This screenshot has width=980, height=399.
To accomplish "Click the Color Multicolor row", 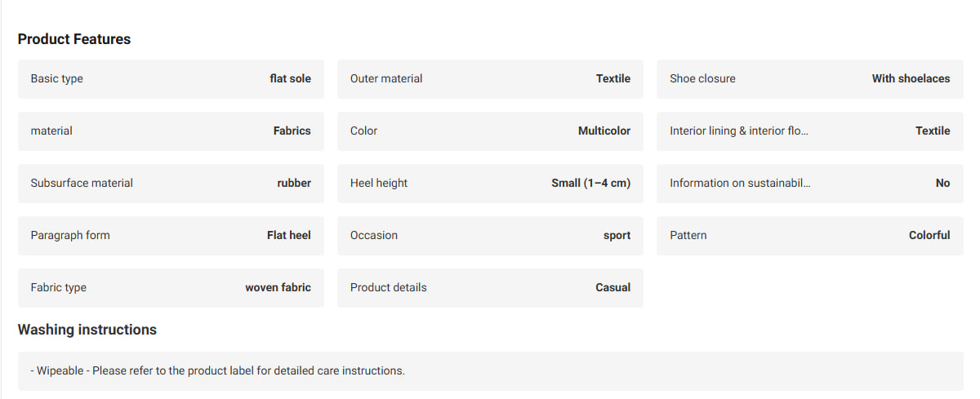I will (490, 131).
